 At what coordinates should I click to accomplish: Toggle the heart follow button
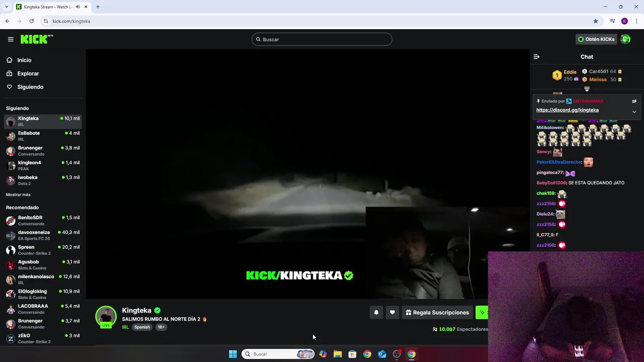[x=392, y=312]
